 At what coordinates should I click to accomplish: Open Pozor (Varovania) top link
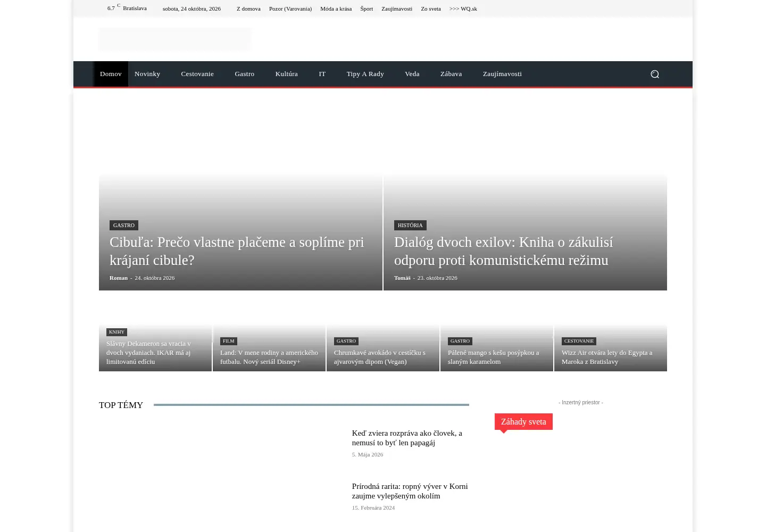coord(290,9)
